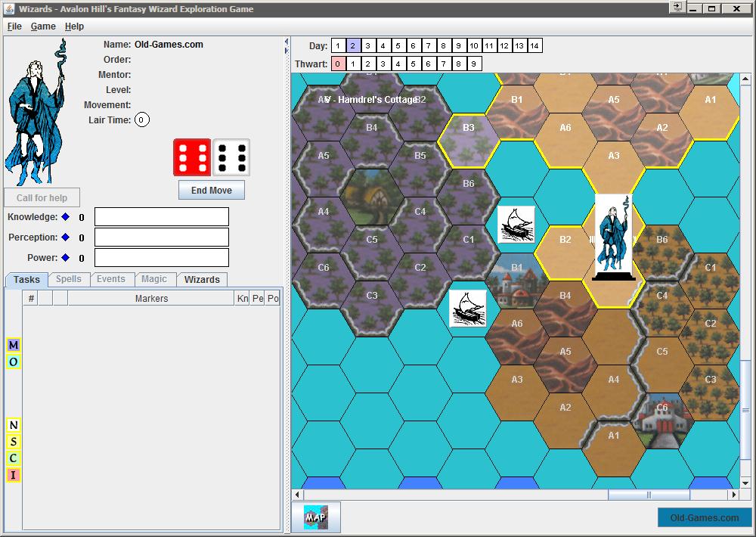Click the highlighted B3 hex
The height and width of the screenshot is (537, 756).
click(468, 141)
